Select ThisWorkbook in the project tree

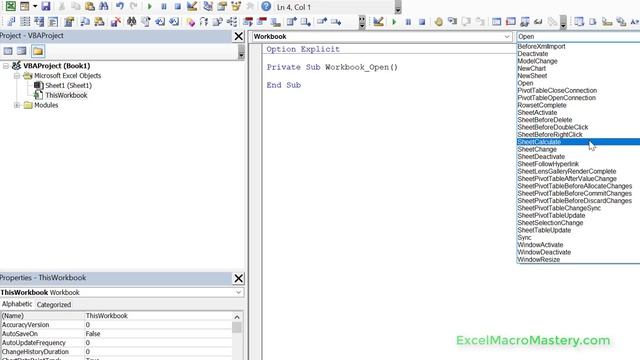(66, 95)
